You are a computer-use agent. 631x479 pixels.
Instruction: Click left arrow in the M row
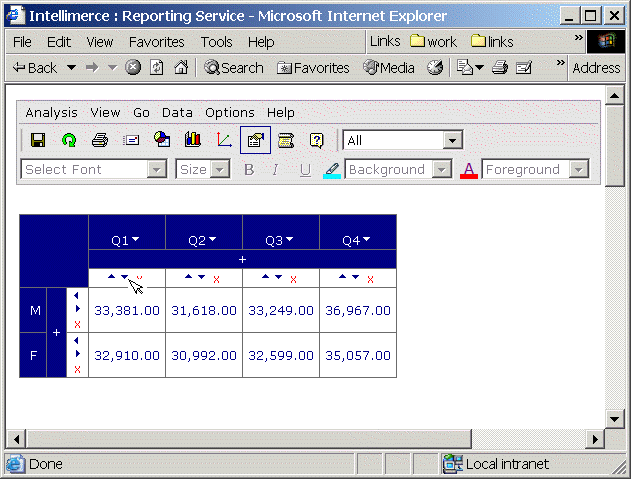76,296
